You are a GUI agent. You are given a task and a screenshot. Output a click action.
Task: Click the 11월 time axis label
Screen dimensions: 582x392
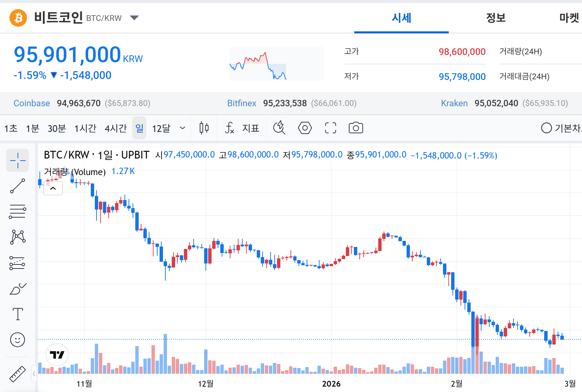click(84, 384)
